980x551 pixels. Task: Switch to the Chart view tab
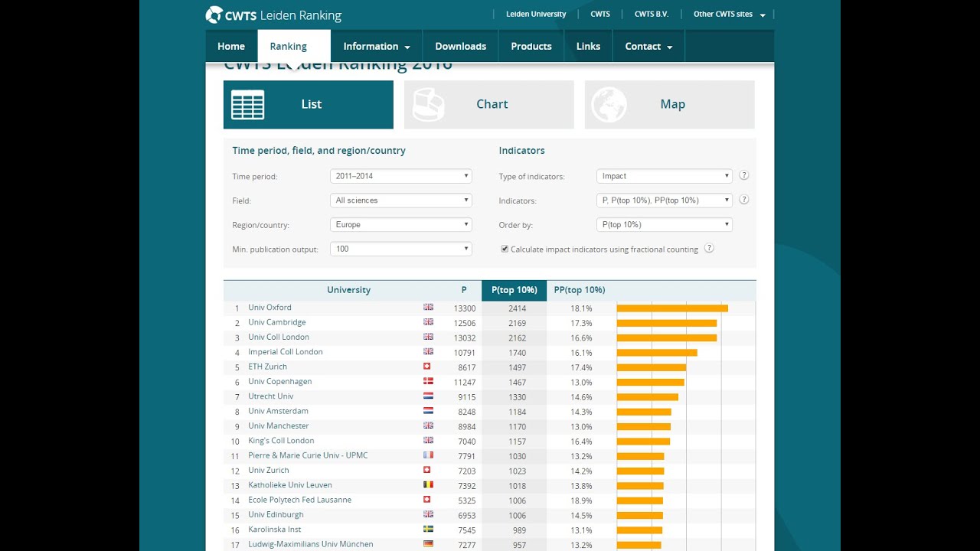(x=489, y=105)
